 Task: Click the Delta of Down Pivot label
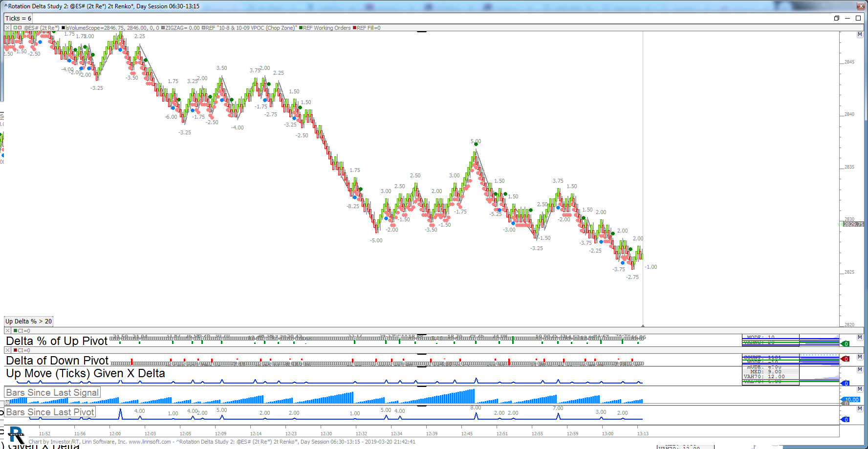coord(57,361)
